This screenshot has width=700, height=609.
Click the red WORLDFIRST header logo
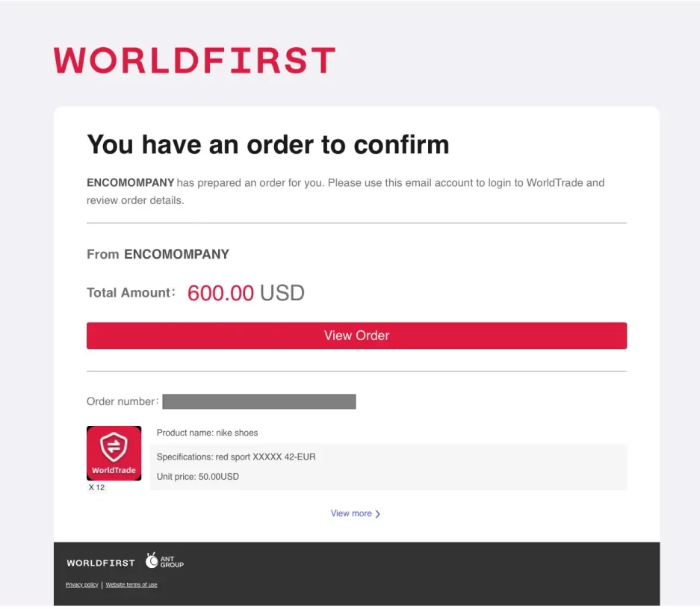194,61
